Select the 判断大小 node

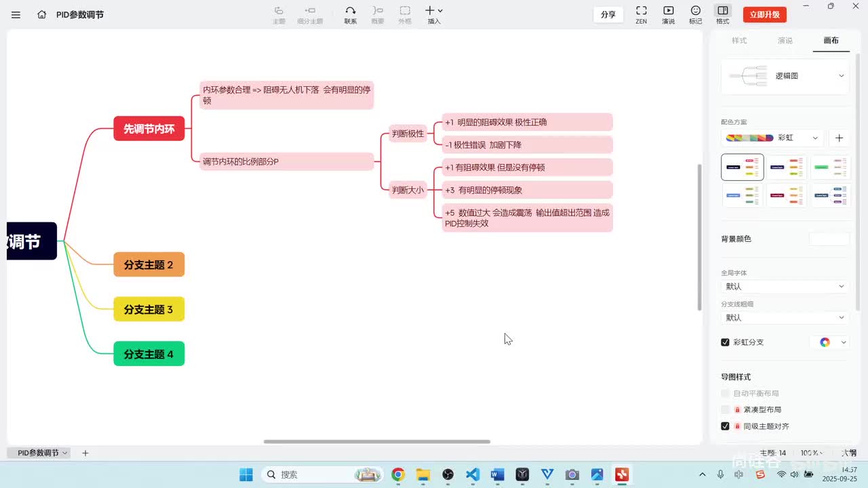pyautogui.click(x=408, y=190)
